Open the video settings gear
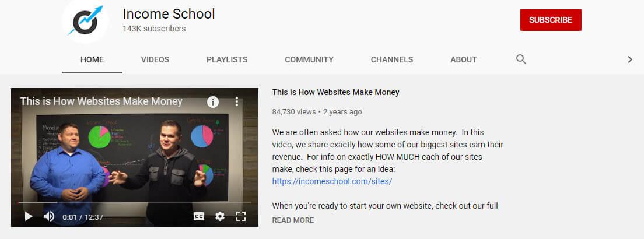 pos(220,216)
